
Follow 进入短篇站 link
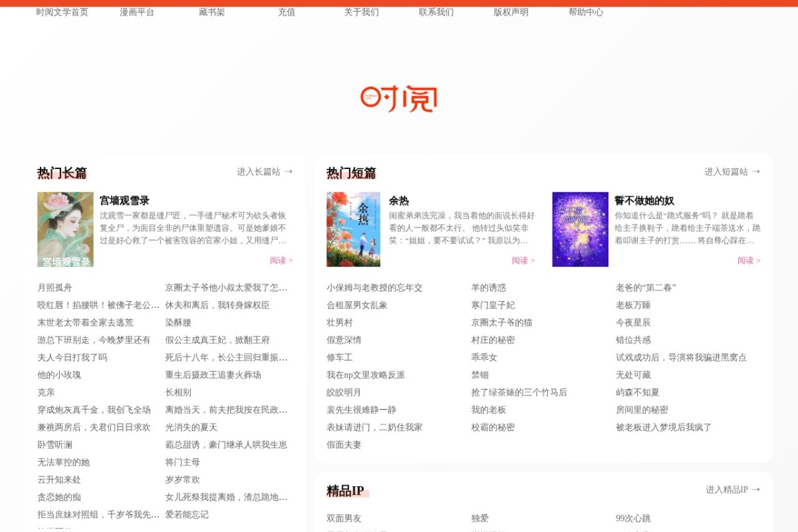[732, 172]
